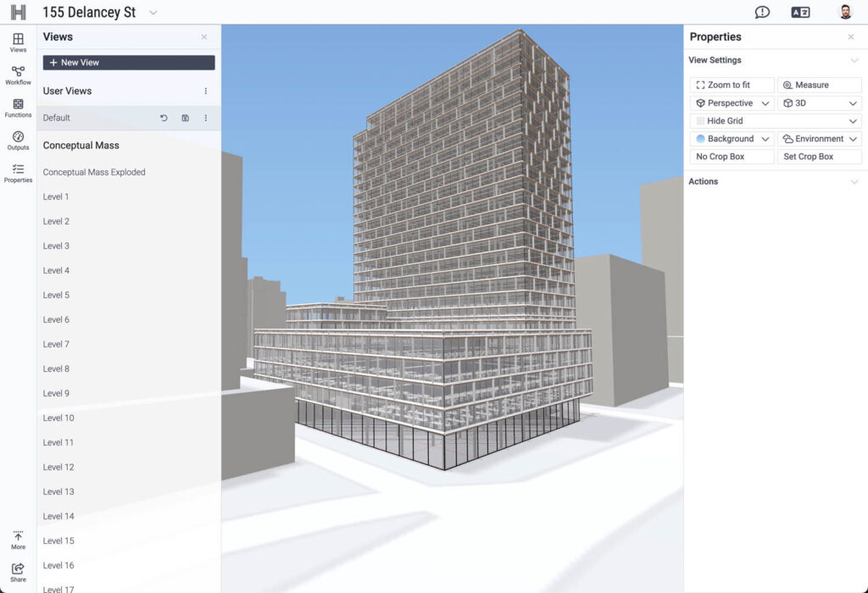Image resolution: width=868 pixels, height=593 pixels.
Task: Open the More menu in the sidebar
Action: pos(17,540)
